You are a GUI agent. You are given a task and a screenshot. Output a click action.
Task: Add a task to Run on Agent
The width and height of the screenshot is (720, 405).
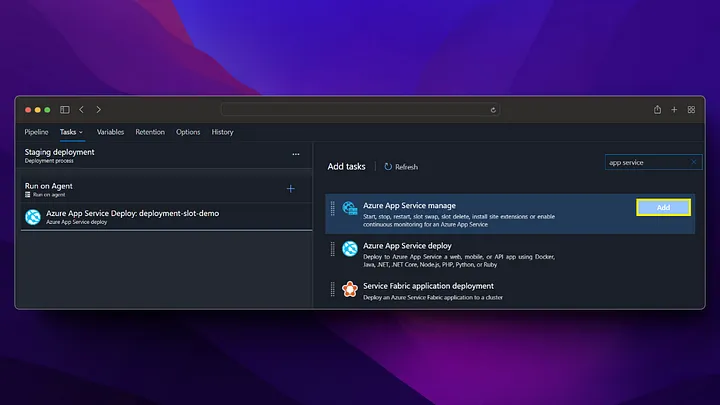(x=291, y=189)
